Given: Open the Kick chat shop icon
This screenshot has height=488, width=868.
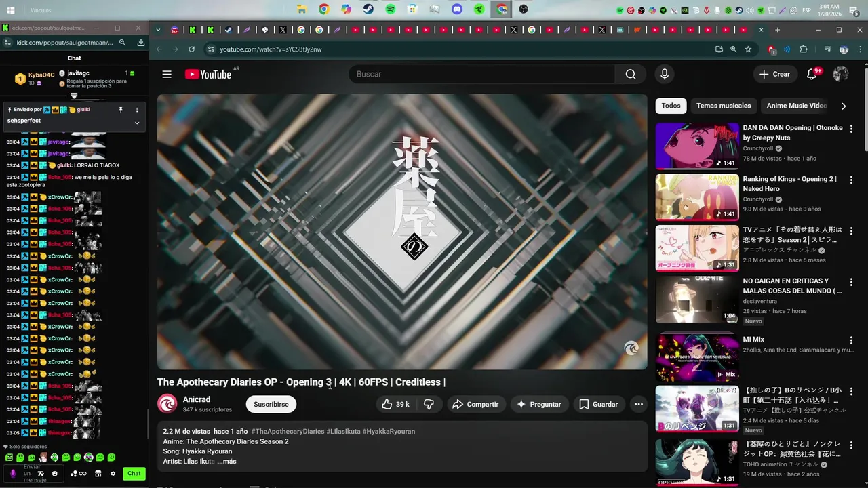Looking at the screenshot, I should pos(98,474).
